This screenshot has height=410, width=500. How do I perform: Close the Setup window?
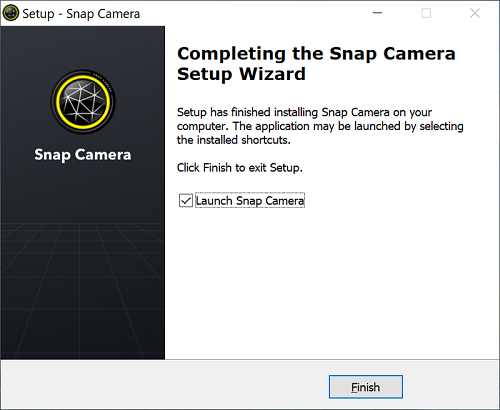475,13
